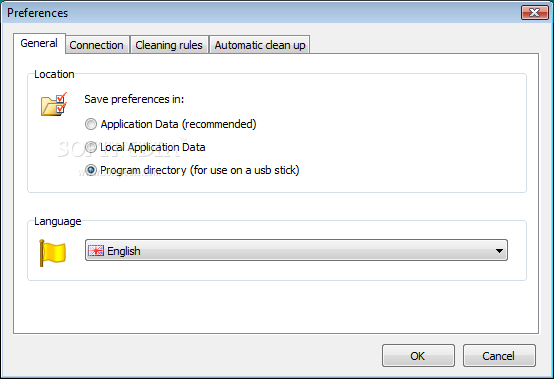Click the UK flag icon beside English
The height and width of the screenshot is (379, 554).
96,250
